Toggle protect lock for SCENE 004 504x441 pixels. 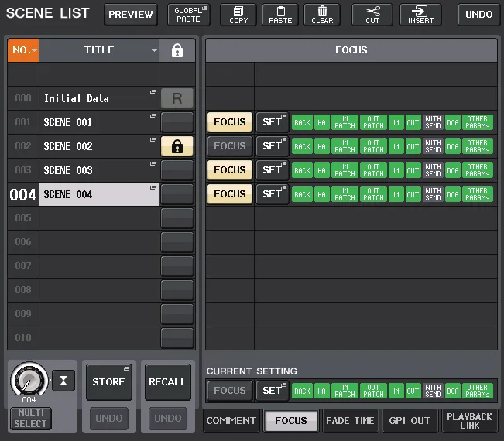pos(177,194)
